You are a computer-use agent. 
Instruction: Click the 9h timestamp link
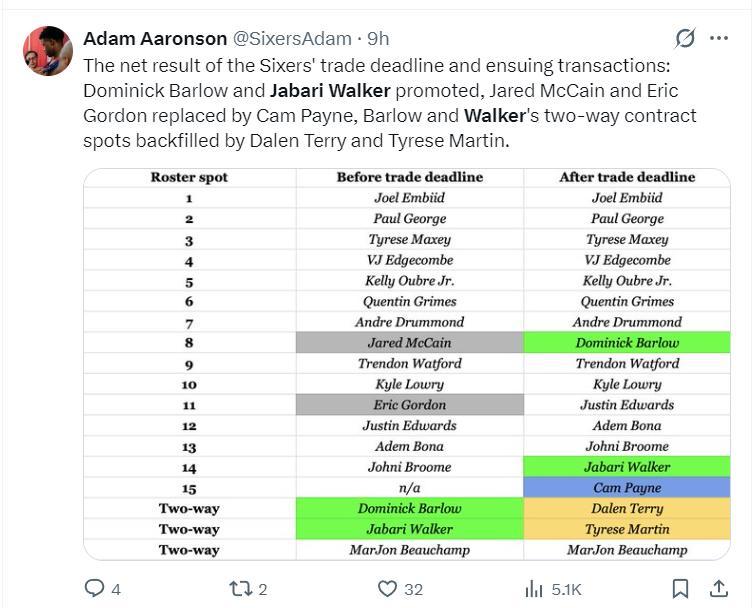coord(378,39)
